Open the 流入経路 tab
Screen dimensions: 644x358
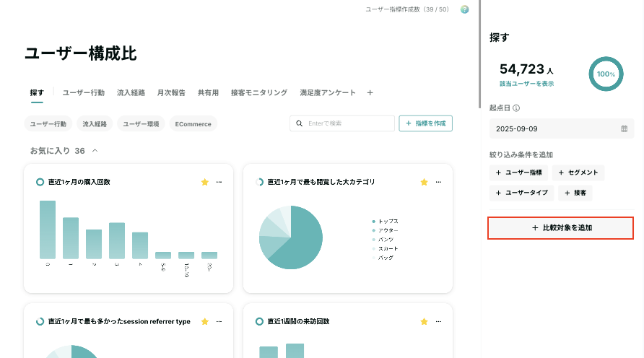point(131,93)
